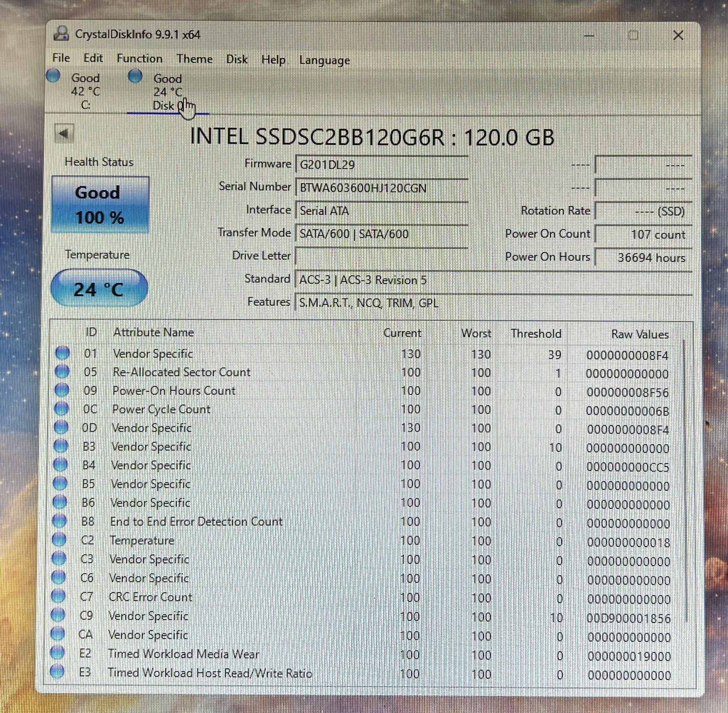The height and width of the screenshot is (713, 728).
Task: Open the Help menu
Action: [x=273, y=59]
